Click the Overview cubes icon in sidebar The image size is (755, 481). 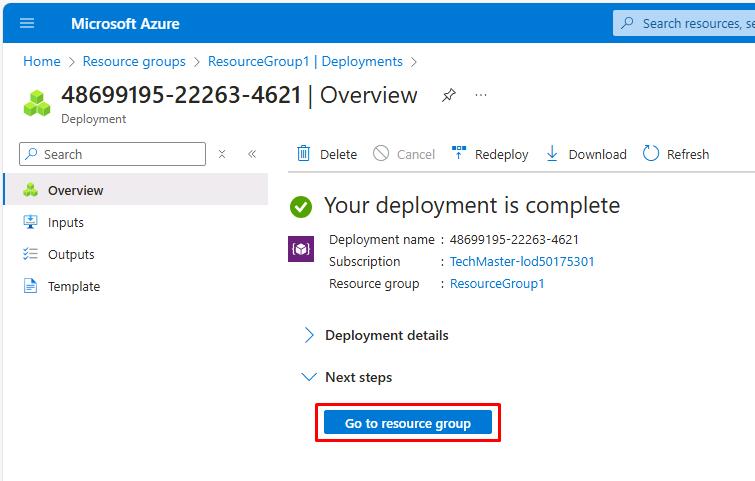coord(30,190)
